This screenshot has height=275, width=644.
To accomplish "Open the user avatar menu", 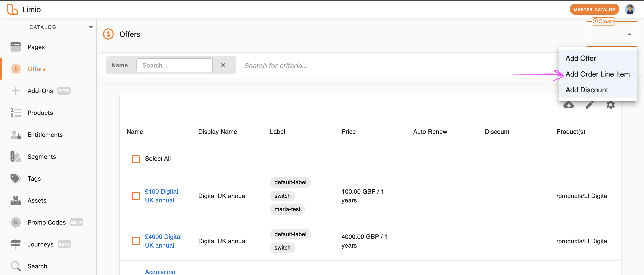I will coord(630,9).
